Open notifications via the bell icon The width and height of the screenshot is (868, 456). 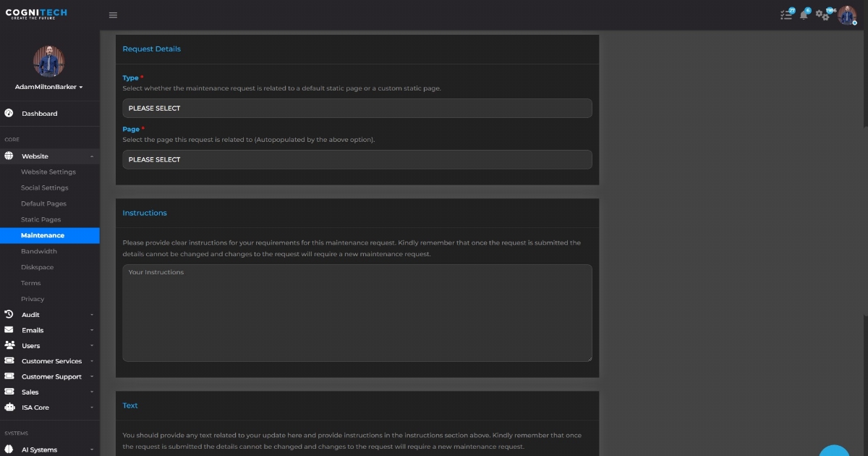click(804, 14)
